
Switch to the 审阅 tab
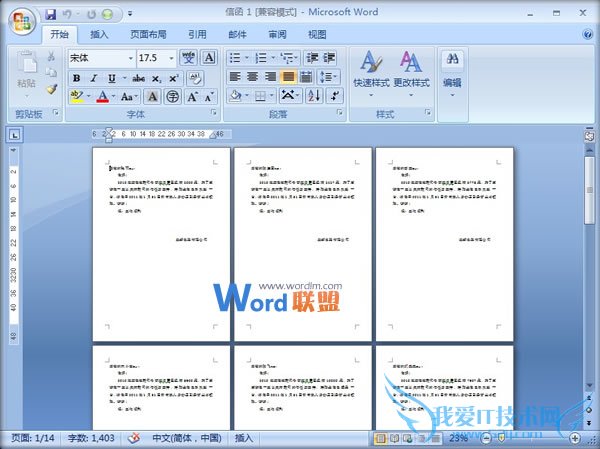[277, 34]
